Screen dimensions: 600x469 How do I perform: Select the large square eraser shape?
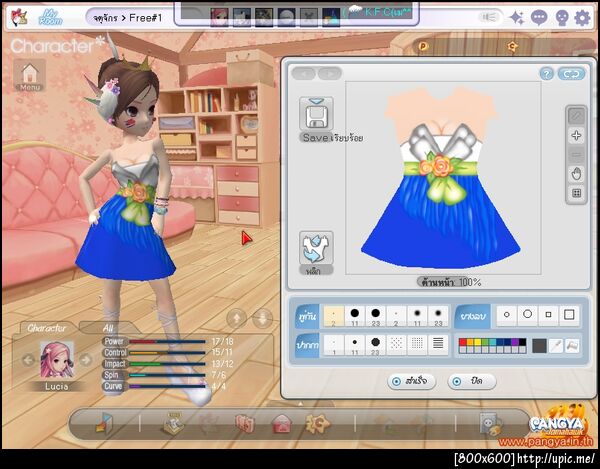[569, 315]
